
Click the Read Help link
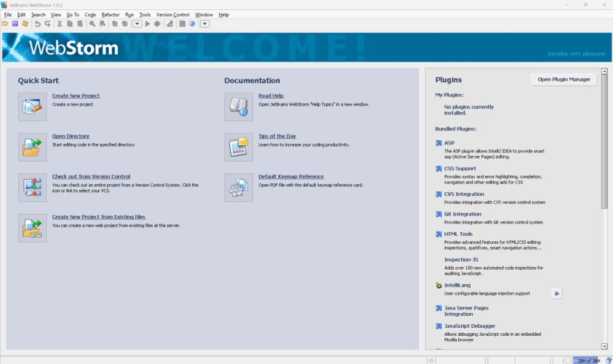271,96
